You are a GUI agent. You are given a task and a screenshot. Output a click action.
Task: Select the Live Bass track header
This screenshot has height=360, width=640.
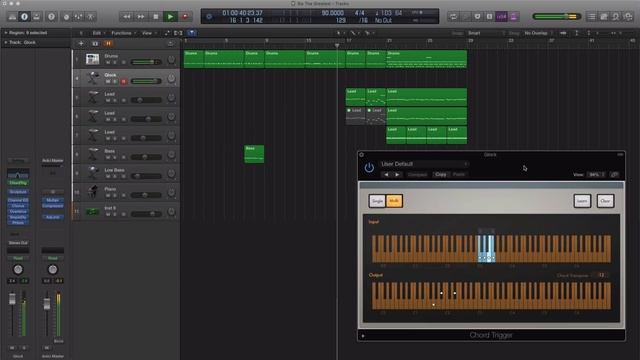[x=126, y=173]
